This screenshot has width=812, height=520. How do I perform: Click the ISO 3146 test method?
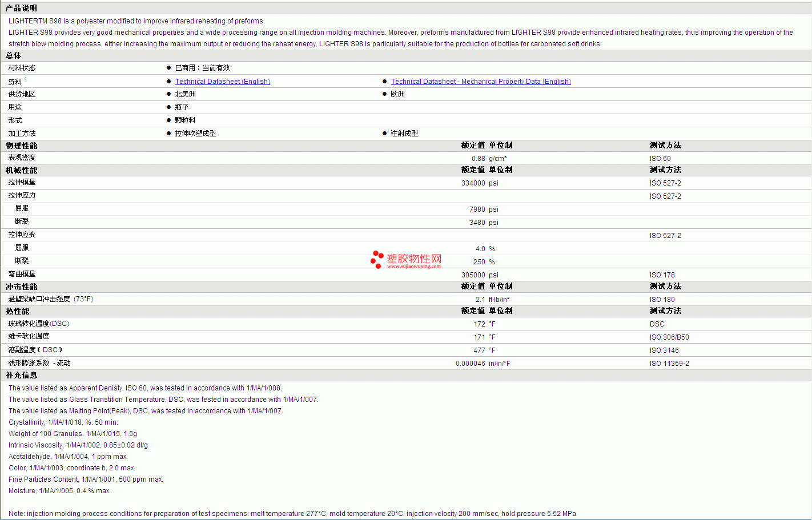click(664, 350)
